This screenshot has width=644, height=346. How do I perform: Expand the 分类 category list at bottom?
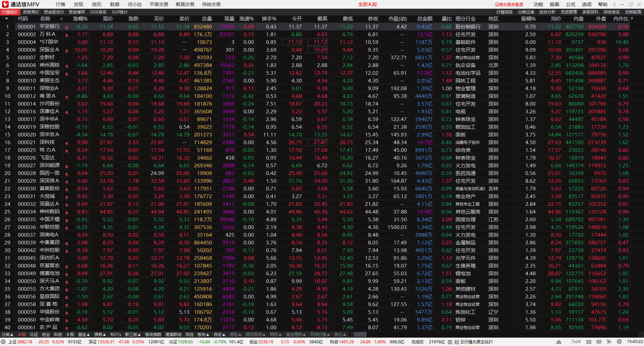point(7,335)
